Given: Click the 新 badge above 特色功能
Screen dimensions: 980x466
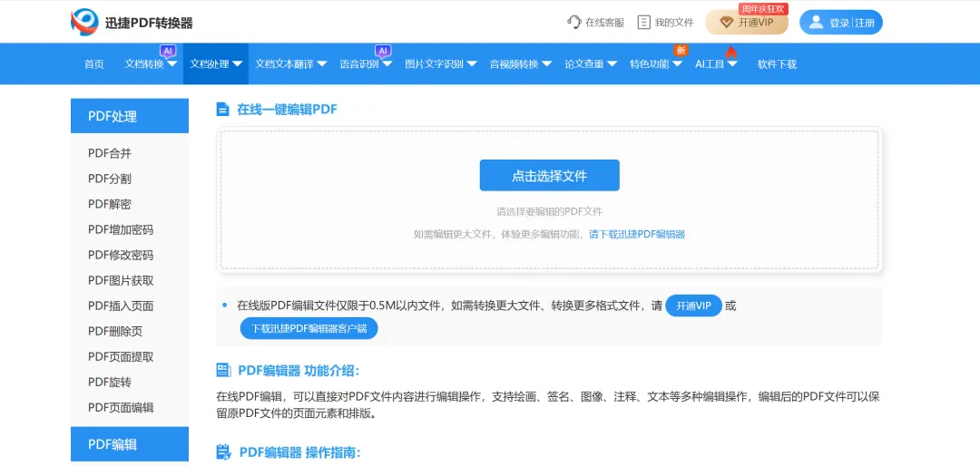Looking at the screenshot, I should click(680, 50).
